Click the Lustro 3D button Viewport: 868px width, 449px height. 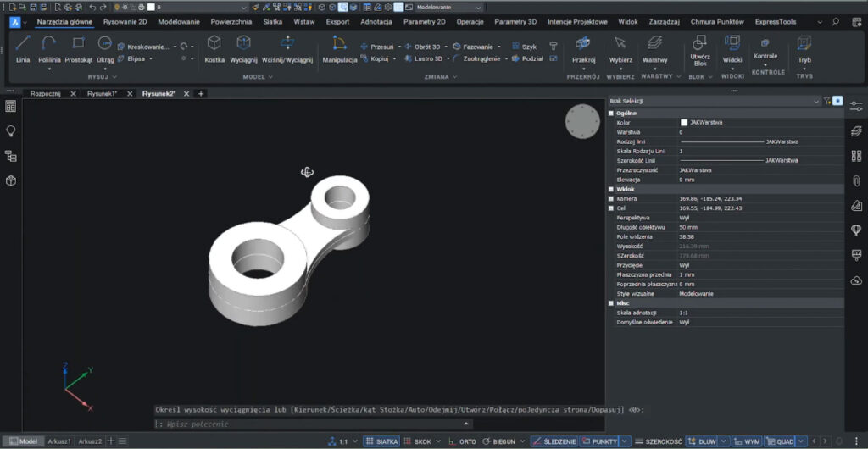[424, 58]
